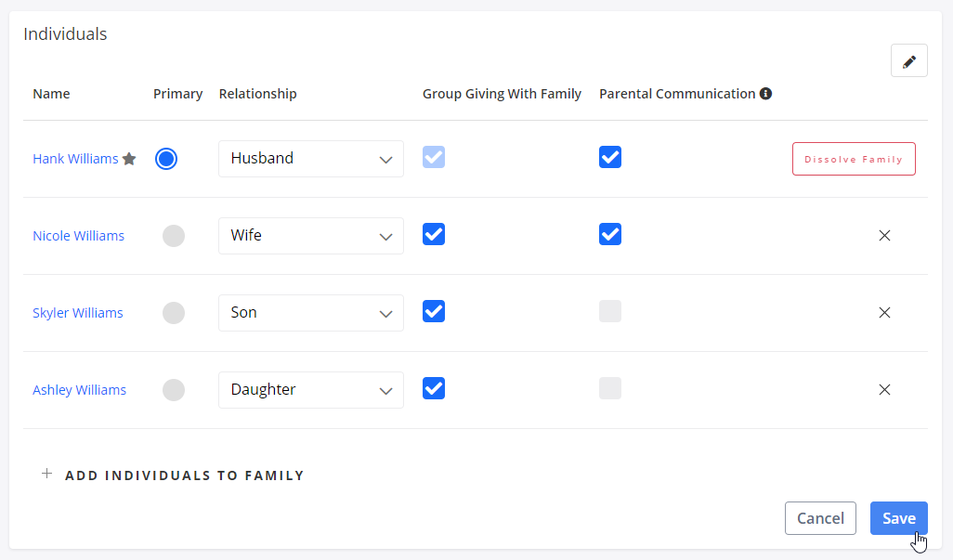Save the family changes

pos(898,517)
